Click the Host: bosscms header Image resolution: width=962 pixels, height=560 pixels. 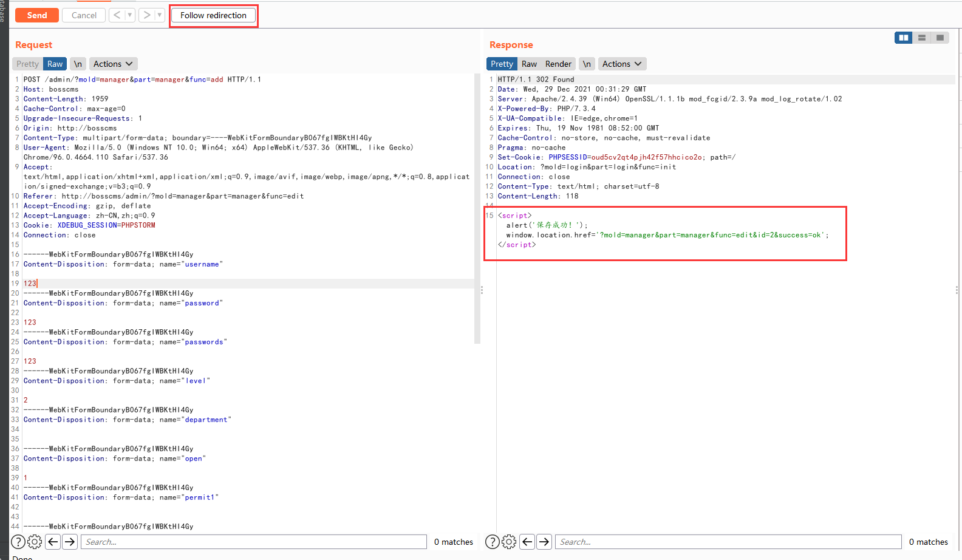tap(51, 89)
